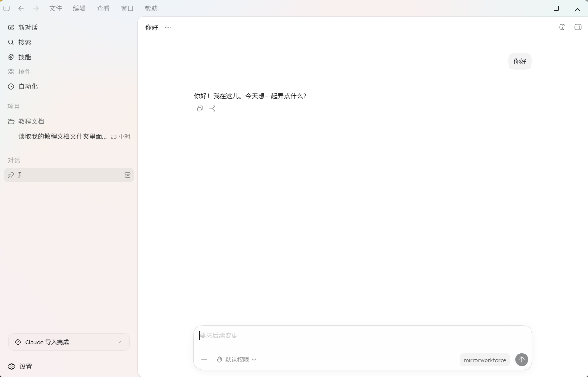Open 搜索 in the sidebar

pyautogui.click(x=69, y=42)
